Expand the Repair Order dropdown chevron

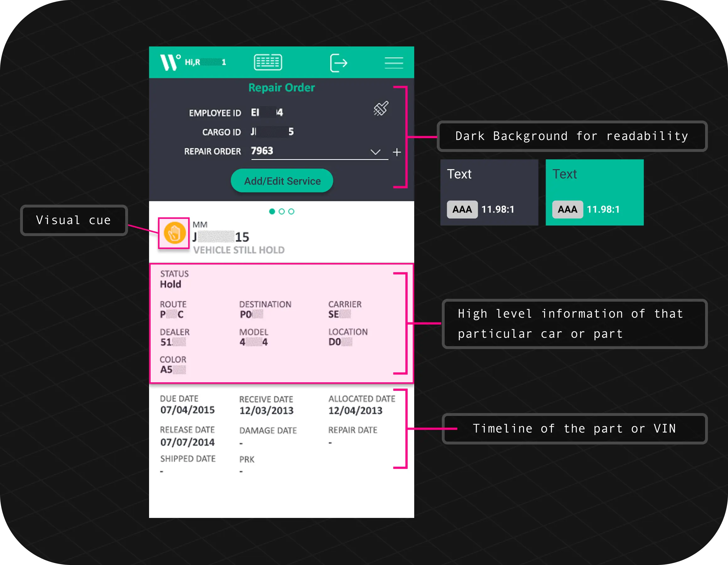click(375, 152)
